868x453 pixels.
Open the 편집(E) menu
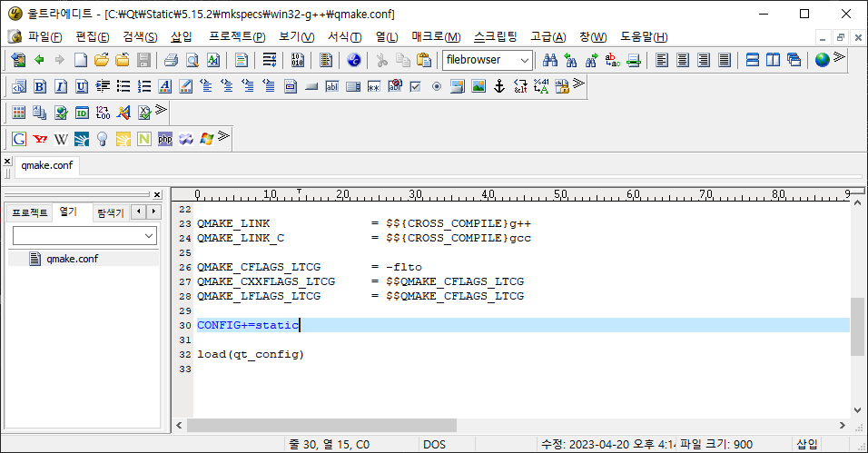[93, 36]
